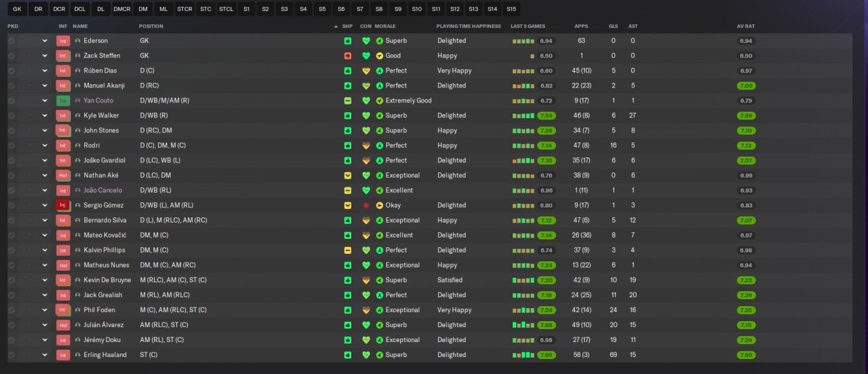Sort by the Position column header
This screenshot has height=374, width=868.
(151, 26)
